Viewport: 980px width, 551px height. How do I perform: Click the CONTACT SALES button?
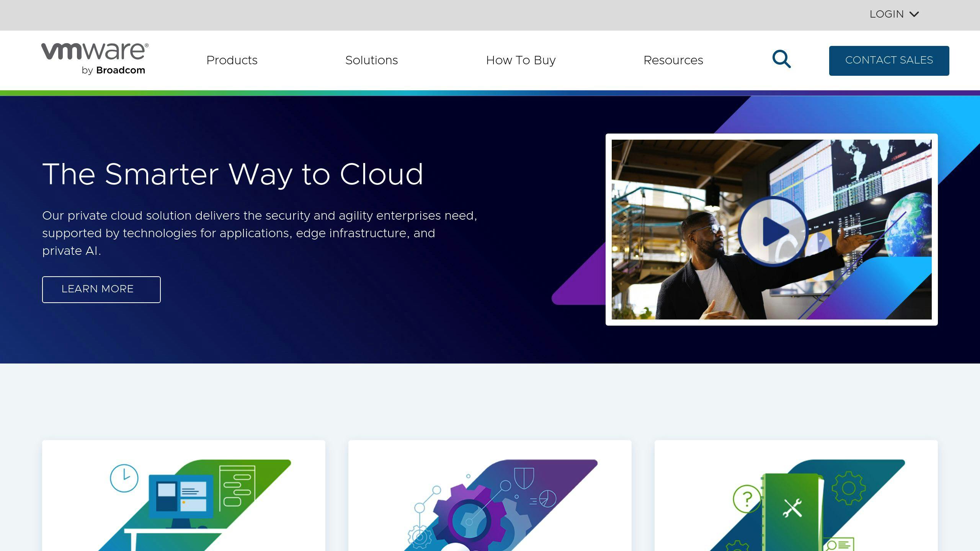click(x=889, y=60)
